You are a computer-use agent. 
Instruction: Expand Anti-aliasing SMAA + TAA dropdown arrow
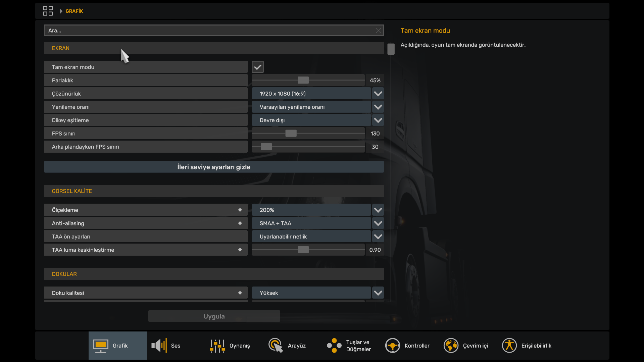[378, 223]
